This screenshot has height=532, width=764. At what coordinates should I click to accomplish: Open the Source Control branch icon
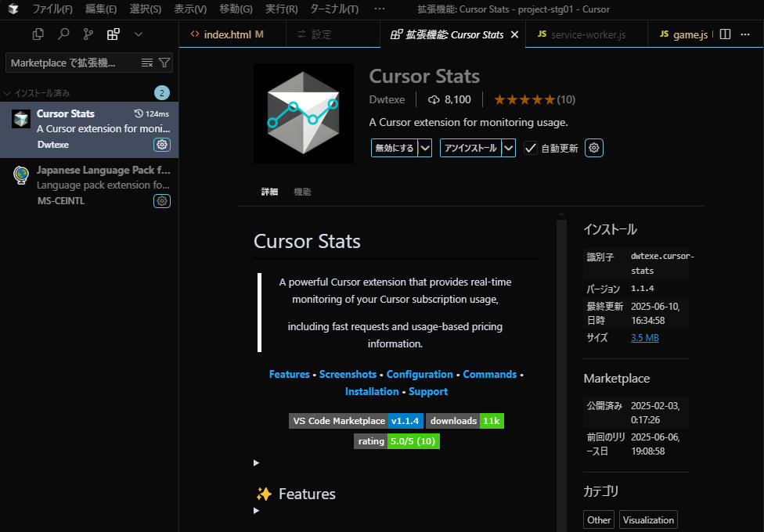[88, 34]
